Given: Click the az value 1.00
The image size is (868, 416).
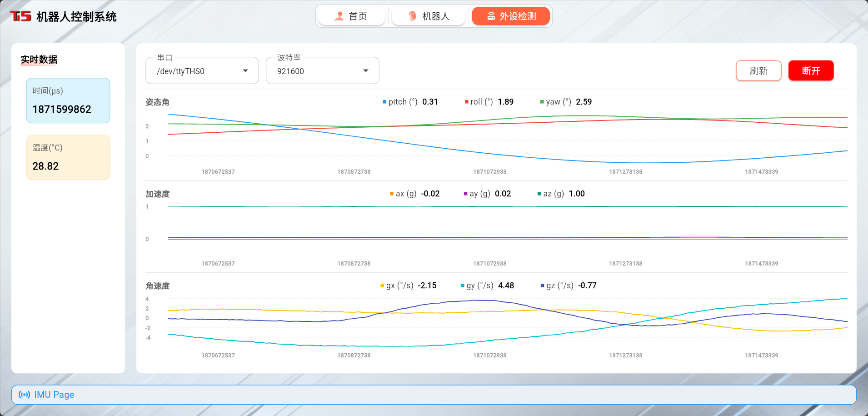Looking at the screenshot, I should (x=577, y=194).
